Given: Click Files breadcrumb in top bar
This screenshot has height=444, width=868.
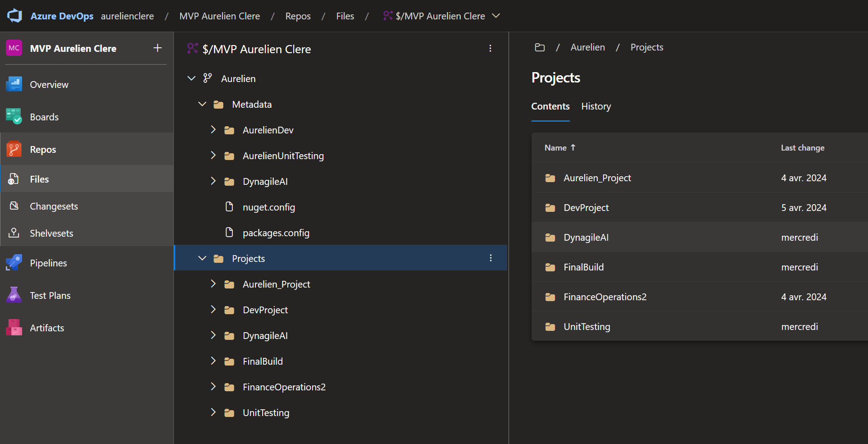Looking at the screenshot, I should pos(345,16).
